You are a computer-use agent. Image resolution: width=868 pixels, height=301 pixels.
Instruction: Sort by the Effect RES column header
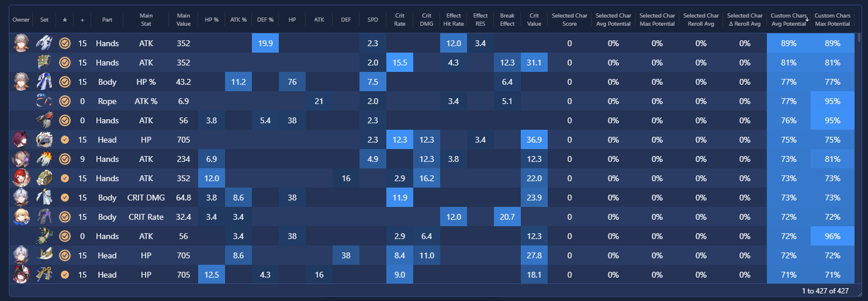pos(480,19)
